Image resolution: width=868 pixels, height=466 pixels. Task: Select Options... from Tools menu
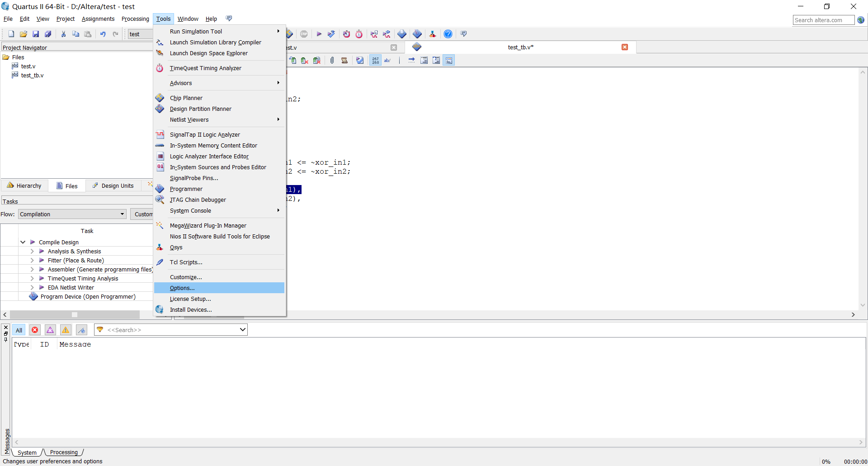[x=182, y=288]
